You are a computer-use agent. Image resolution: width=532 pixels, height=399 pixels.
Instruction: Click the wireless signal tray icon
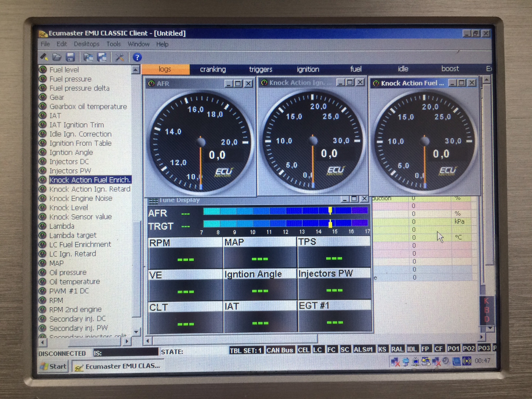pos(467,361)
